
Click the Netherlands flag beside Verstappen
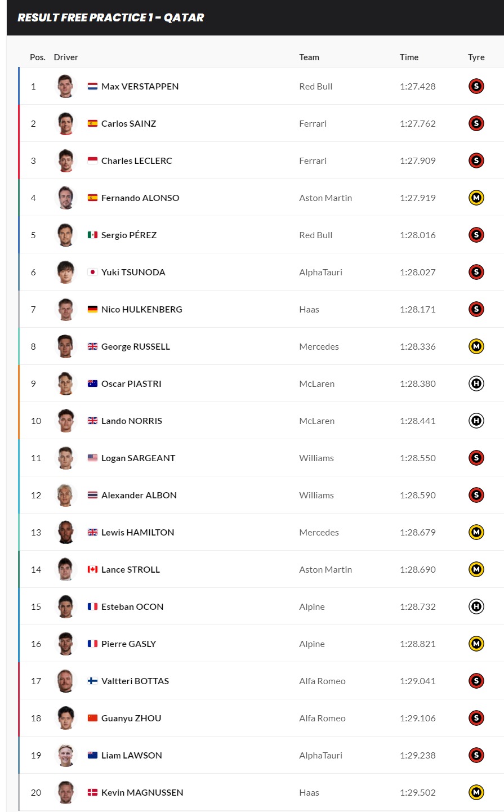pos(93,86)
